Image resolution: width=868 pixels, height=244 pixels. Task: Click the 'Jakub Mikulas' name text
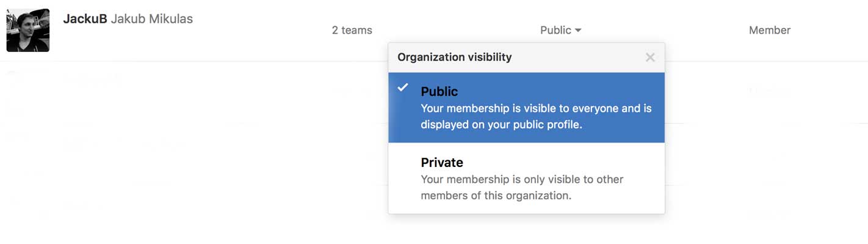(151, 19)
